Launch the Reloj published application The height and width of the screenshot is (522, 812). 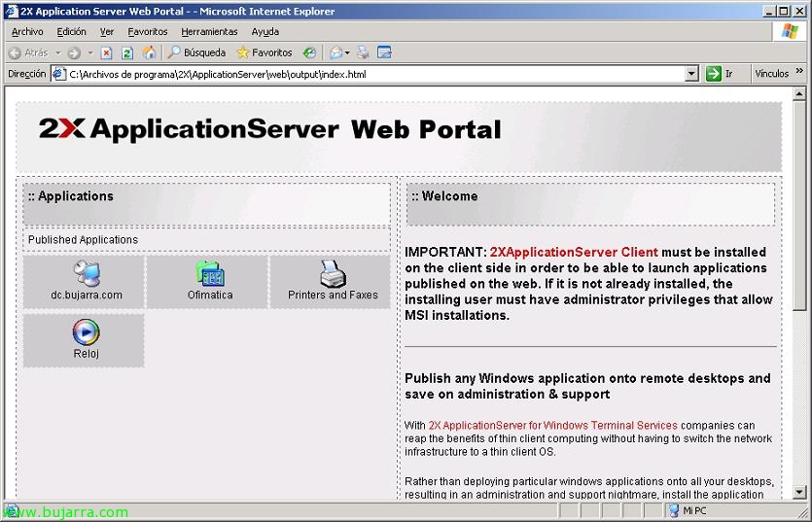coord(84,340)
